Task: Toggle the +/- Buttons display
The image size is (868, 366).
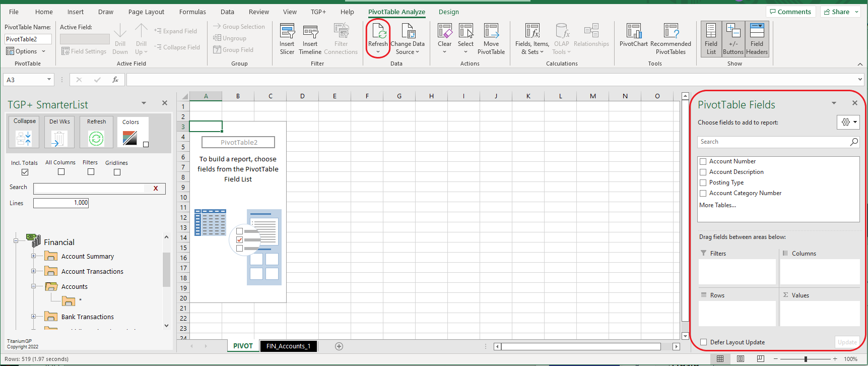Action: (x=733, y=39)
